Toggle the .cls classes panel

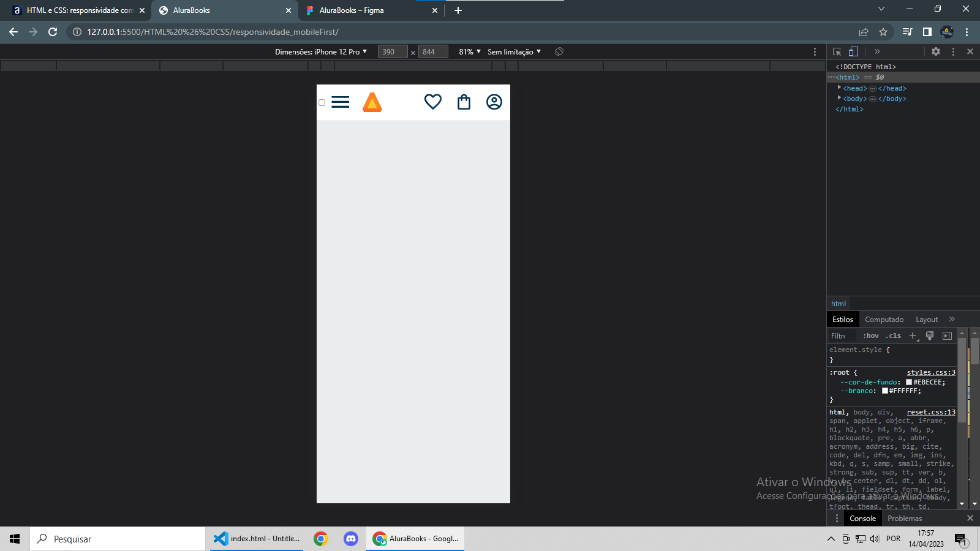pyautogui.click(x=894, y=335)
